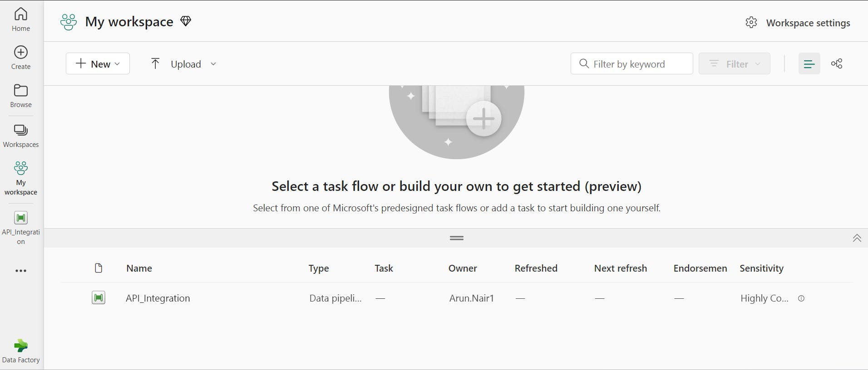Open the Browse section

coord(21,96)
